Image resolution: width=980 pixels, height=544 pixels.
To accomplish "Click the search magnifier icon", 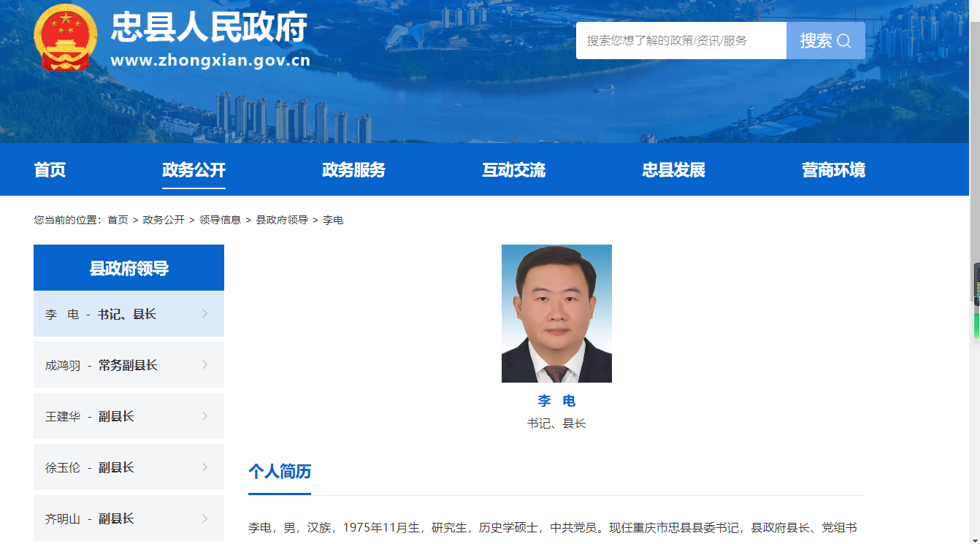I will click(x=845, y=41).
